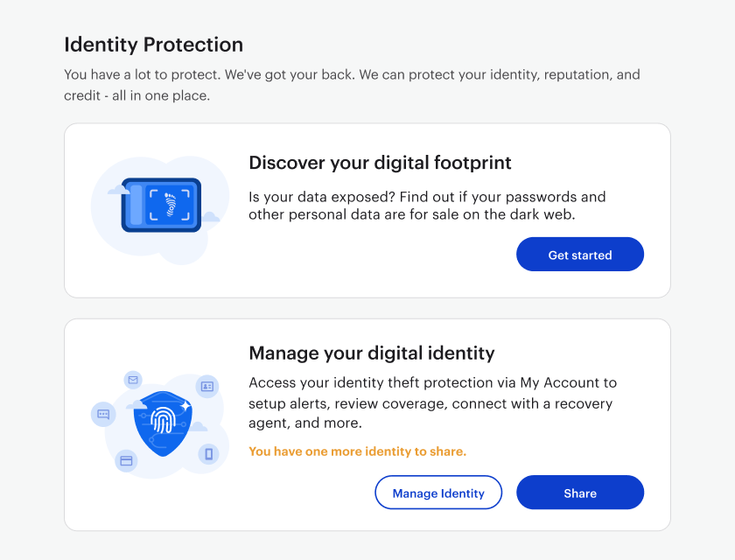Image resolution: width=735 pixels, height=560 pixels.
Task: Click the Get started button
Action: [x=580, y=255]
